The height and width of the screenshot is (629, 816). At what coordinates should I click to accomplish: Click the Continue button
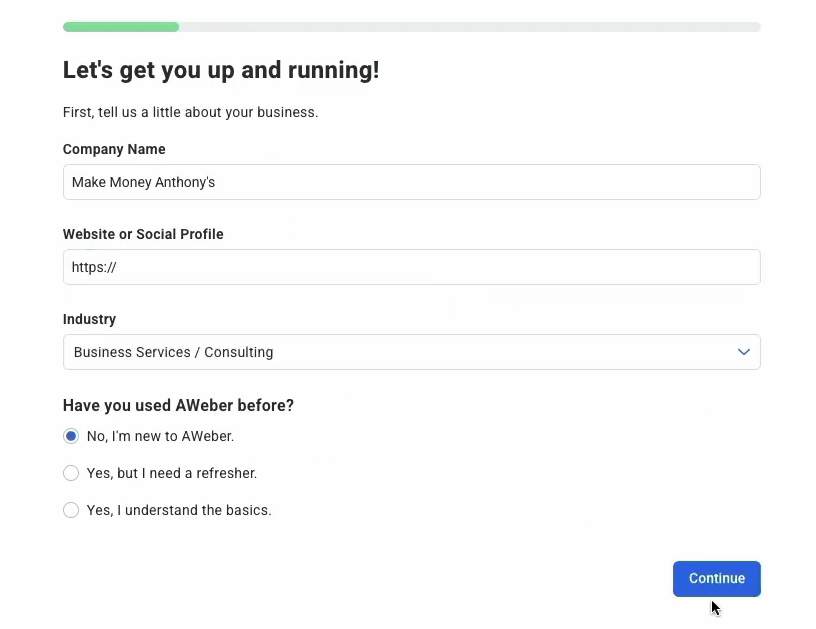pos(717,579)
